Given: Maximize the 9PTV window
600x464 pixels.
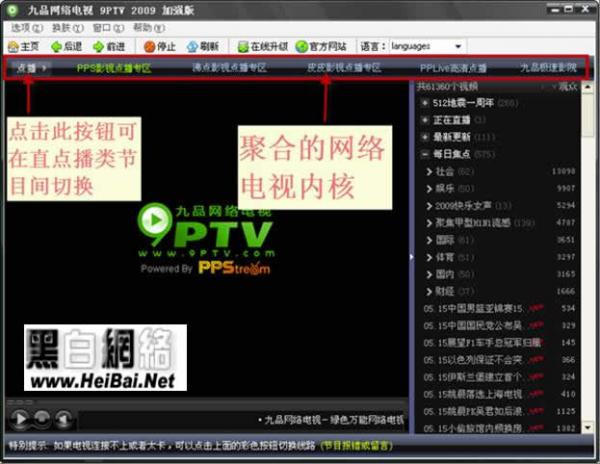Looking at the screenshot, I should [569, 9].
